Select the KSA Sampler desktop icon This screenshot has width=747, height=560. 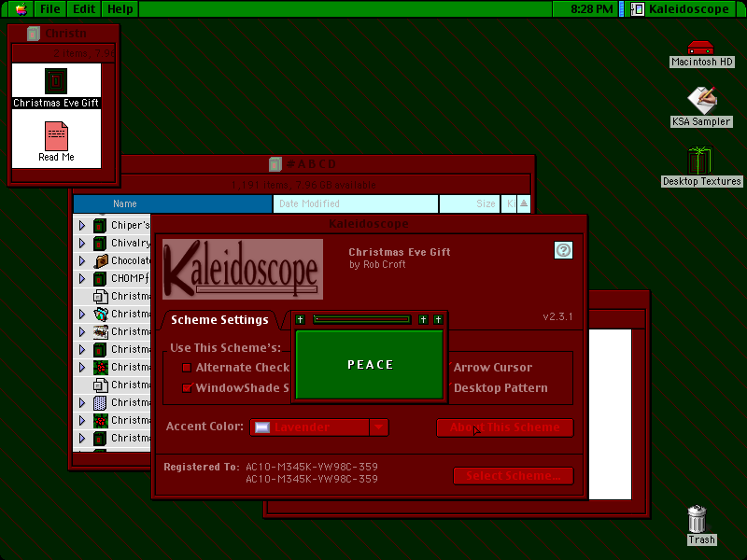click(x=701, y=100)
